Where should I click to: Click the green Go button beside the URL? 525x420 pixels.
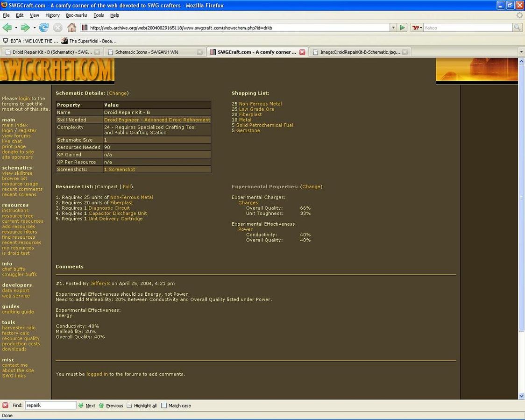(403, 28)
